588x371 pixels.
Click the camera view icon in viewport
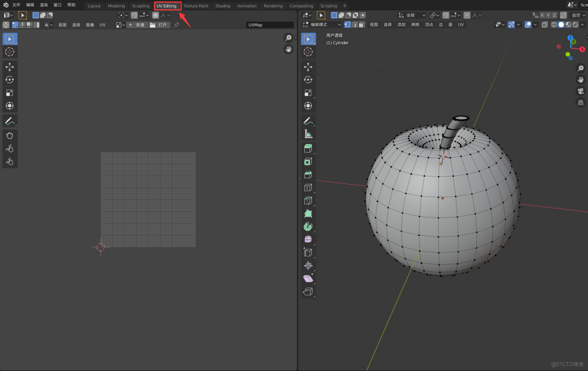[x=580, y=91]
